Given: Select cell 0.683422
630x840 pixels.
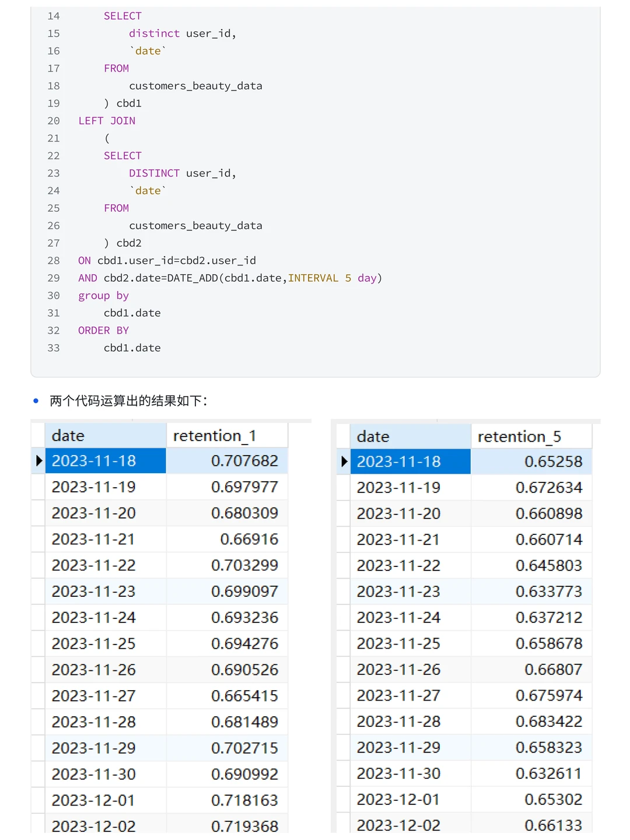Looking at the screenshot, I should (531, 722).
